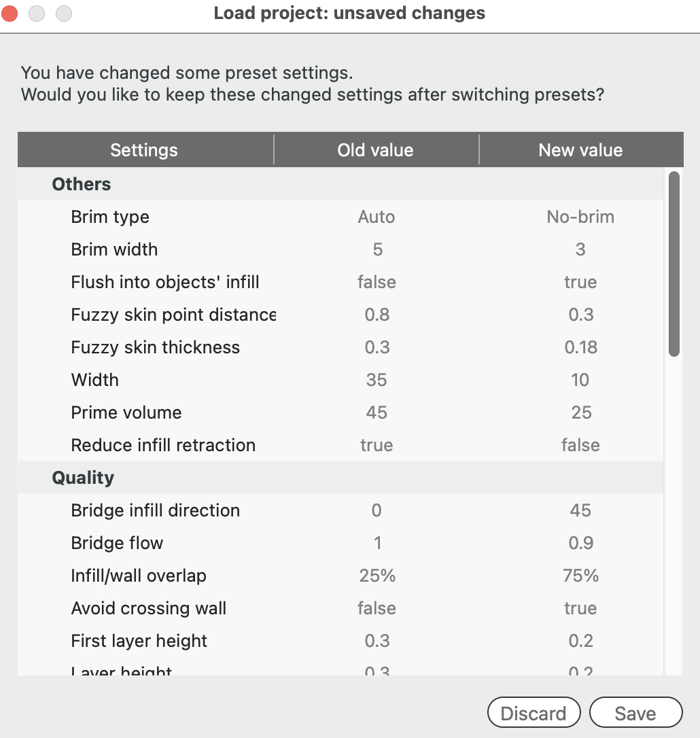The image size is (700, 738).
Task: Click the vertical scrollbar thumb
Action: click(x=675, y=264)
